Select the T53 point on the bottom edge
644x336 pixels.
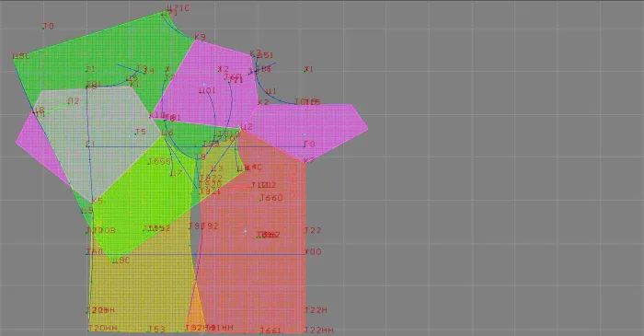click(156, 329)
